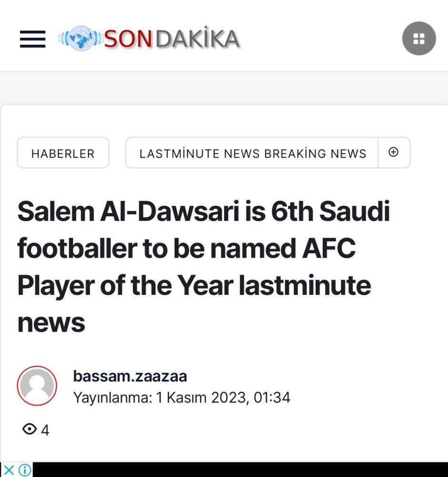
Task: Click the ad info icon
Action: tap(25, 470)
